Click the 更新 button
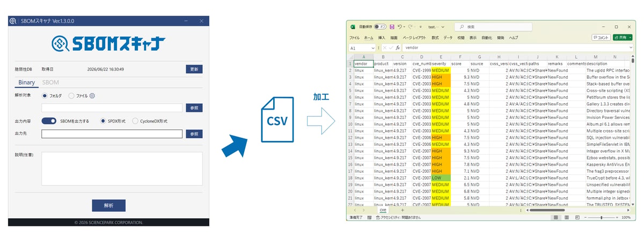The image size is (644, 242). (194, 69)
